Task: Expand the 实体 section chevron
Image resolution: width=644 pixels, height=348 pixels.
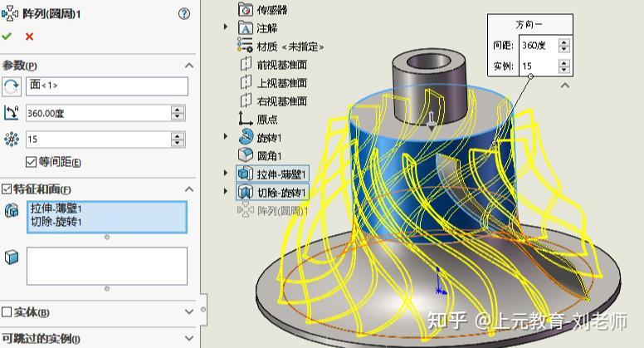Action: tap(189, 311)
